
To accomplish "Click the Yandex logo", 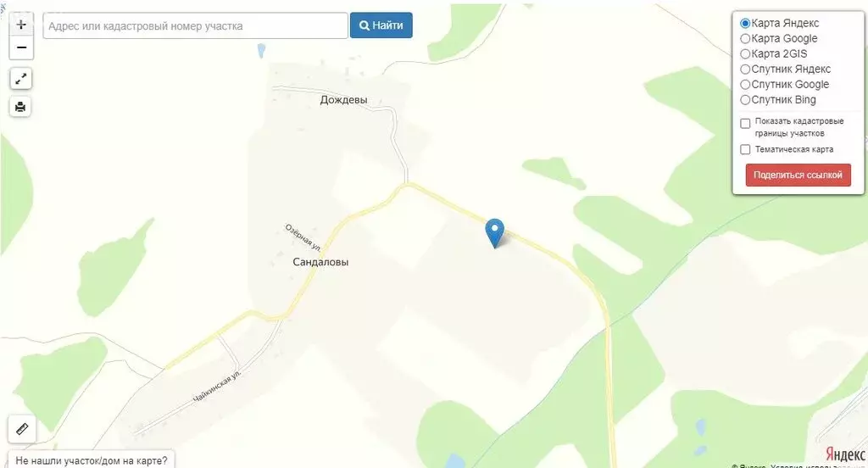I will tap(845, 454).
